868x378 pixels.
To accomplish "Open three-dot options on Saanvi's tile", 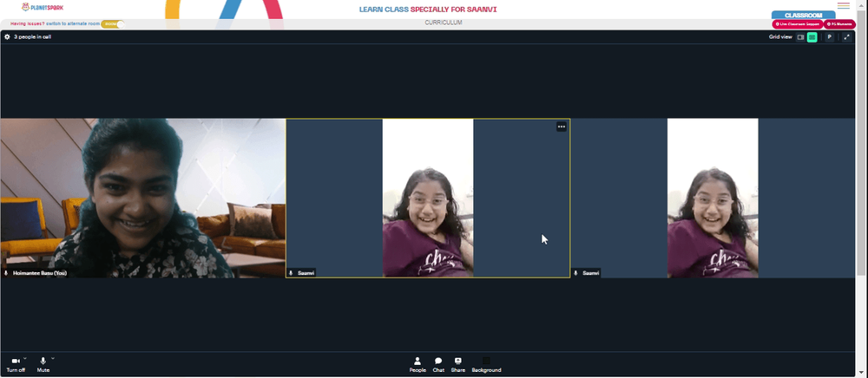I will 562,127.
